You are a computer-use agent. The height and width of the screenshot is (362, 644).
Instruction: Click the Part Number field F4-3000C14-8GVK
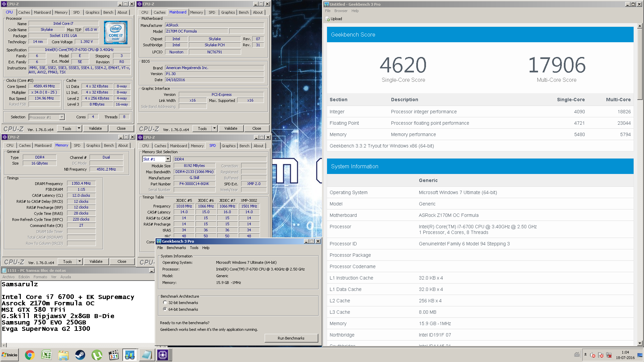[194, 184]
